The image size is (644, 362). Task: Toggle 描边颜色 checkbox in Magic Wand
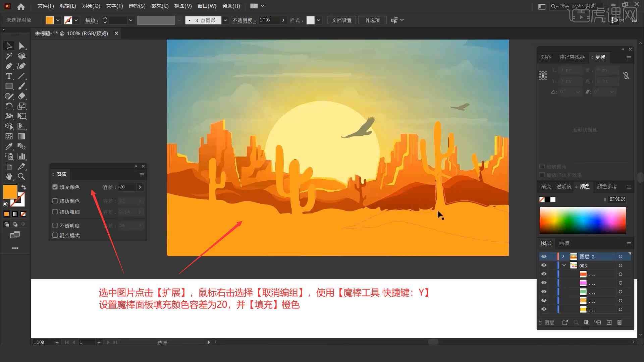pyautogui.click(x=55, y=201)
